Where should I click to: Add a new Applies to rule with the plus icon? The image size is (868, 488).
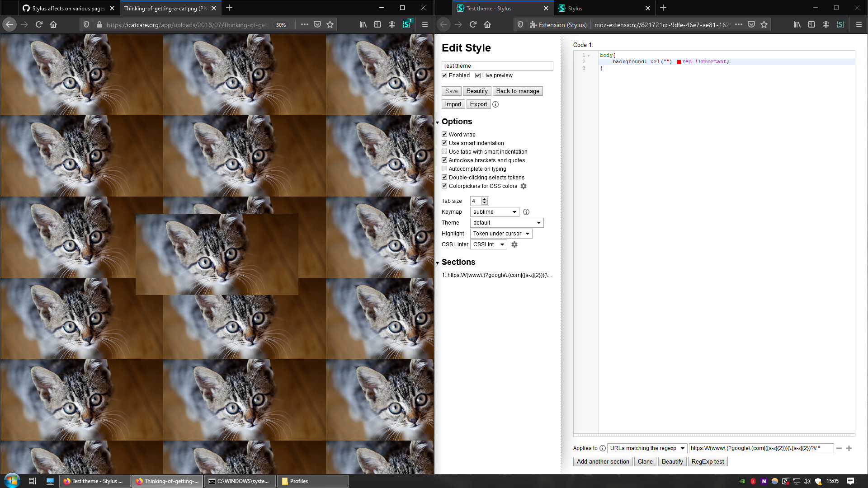pyautogui.click(x=849, y=448)
